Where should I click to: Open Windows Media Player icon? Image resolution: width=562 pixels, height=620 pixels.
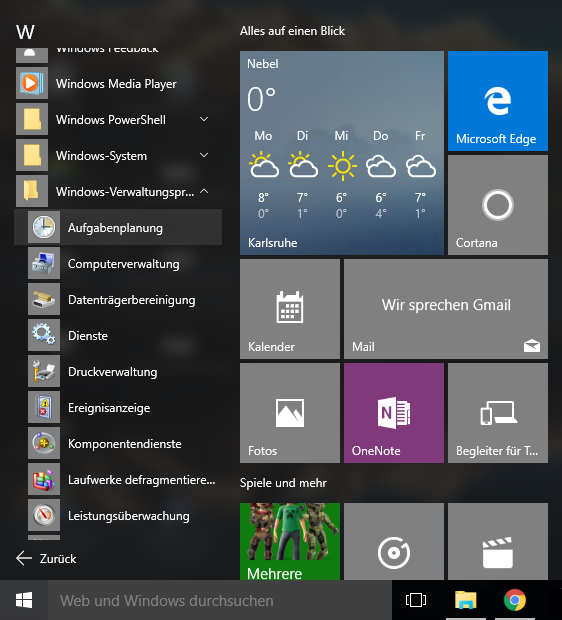32,83
